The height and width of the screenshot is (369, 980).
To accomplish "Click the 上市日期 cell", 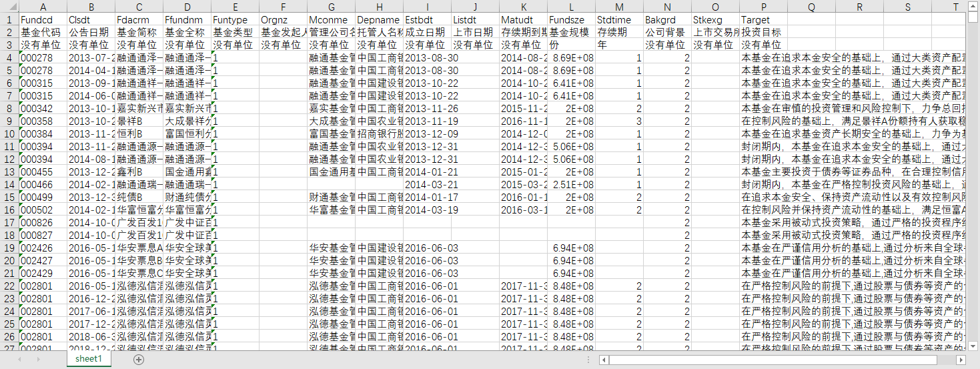I will pyautogui.click(x=475, y=32).
